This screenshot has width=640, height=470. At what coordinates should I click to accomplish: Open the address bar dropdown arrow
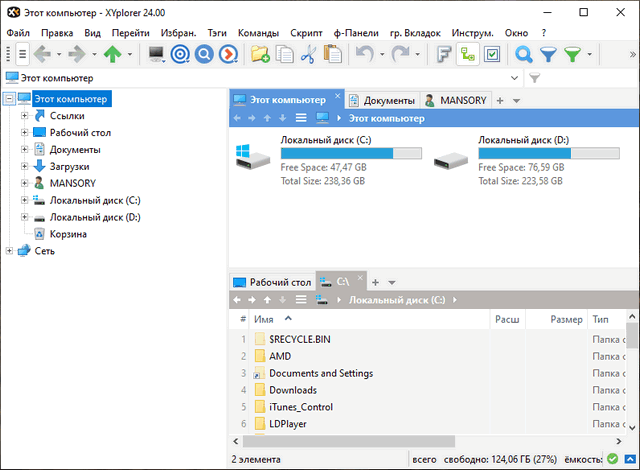(x=516, y=78)
